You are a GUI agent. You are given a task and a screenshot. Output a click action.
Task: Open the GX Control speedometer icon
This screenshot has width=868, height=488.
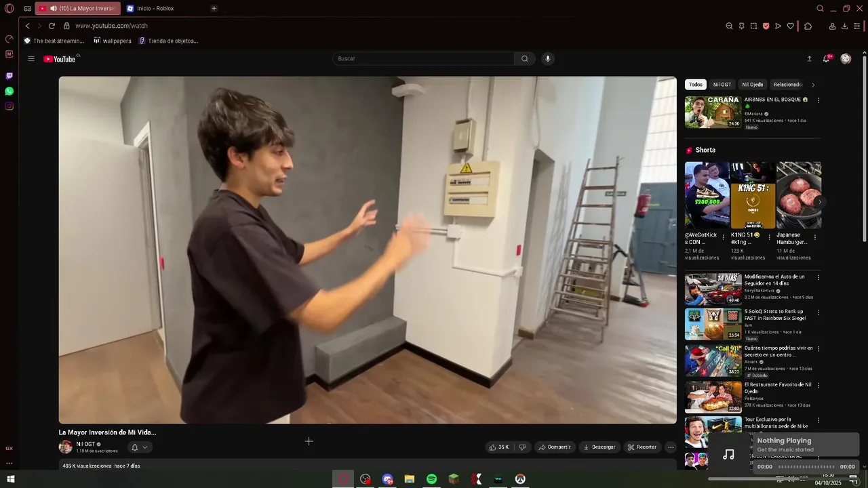click(x=9, y=39)
